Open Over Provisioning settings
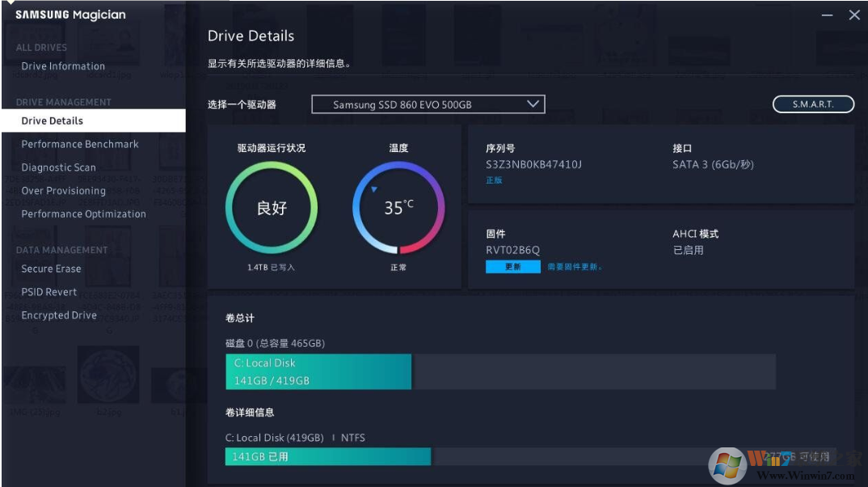 click(x=64, y=191)
